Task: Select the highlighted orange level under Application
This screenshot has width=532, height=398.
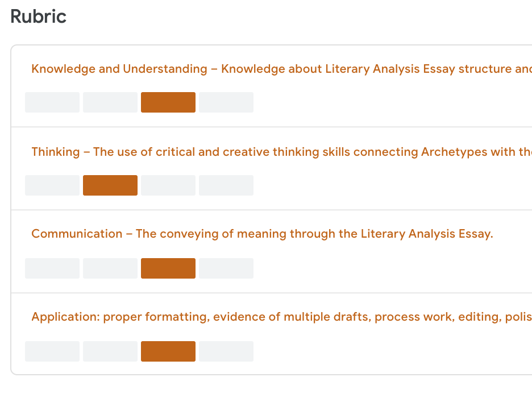Action: [x=168, y=351]
